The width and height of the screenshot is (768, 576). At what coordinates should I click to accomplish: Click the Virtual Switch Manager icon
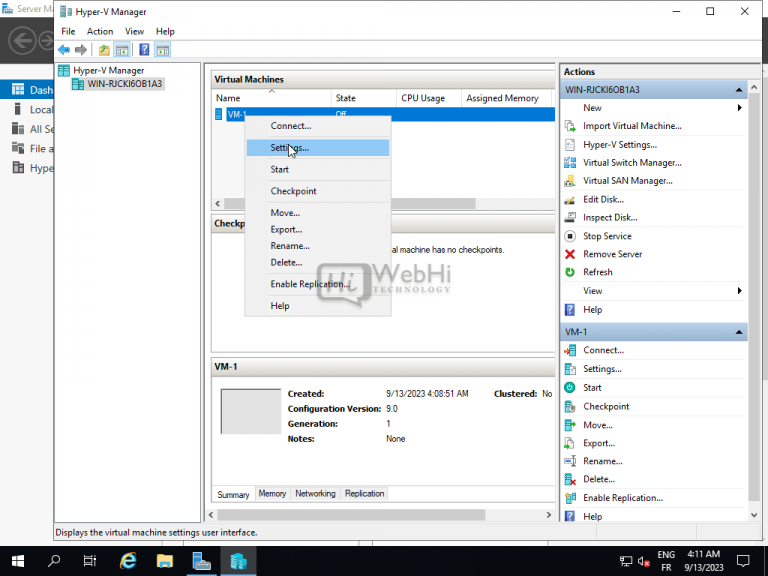[570, 163]
